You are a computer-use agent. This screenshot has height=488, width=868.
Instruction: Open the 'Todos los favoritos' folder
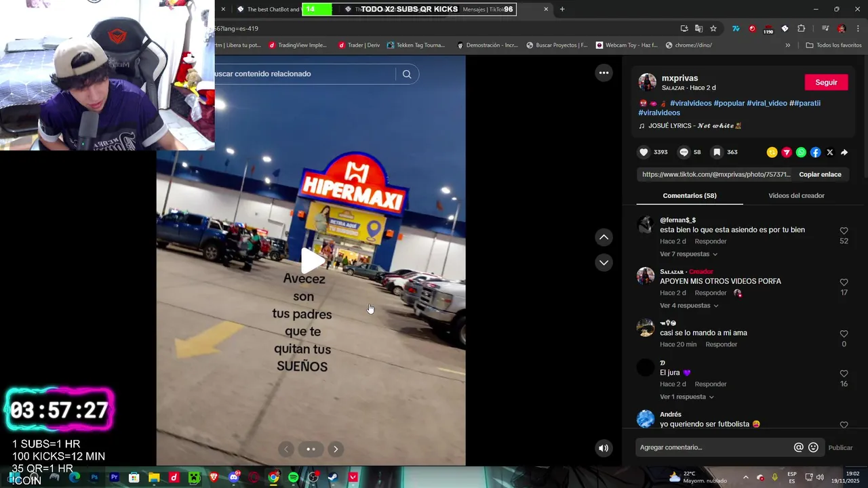[833, 45]
